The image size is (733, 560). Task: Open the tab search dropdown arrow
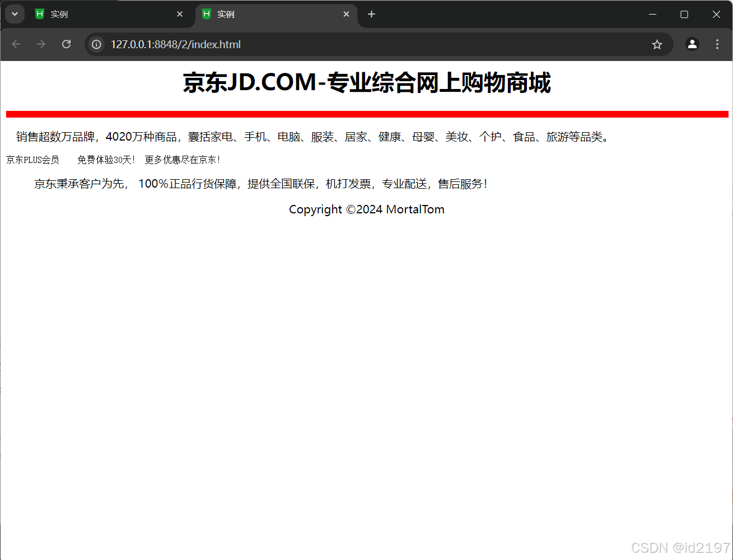click(15, 14)
